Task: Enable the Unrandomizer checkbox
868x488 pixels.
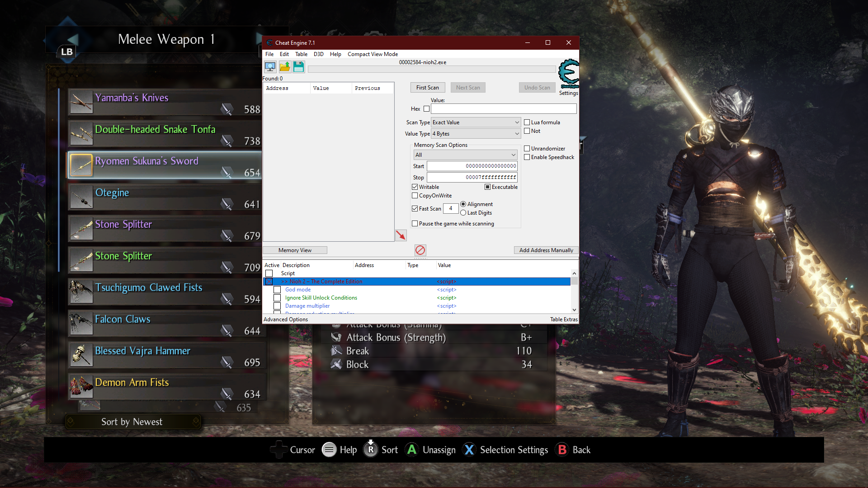Action: click(527, 148)
